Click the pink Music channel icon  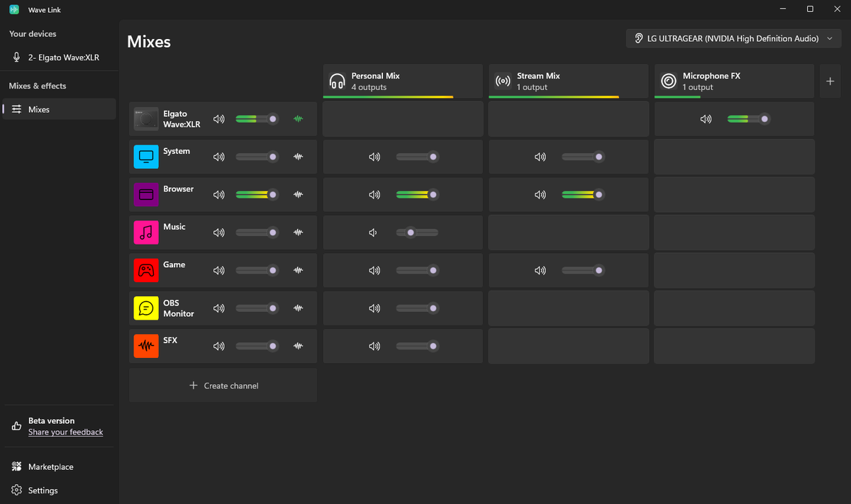(146, 233)
